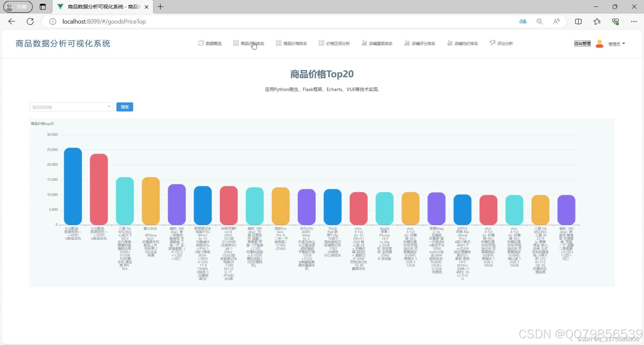Toggle the split screen icon on browser toolbar
Screen dimensions: 644x345
tap(578, 21)
